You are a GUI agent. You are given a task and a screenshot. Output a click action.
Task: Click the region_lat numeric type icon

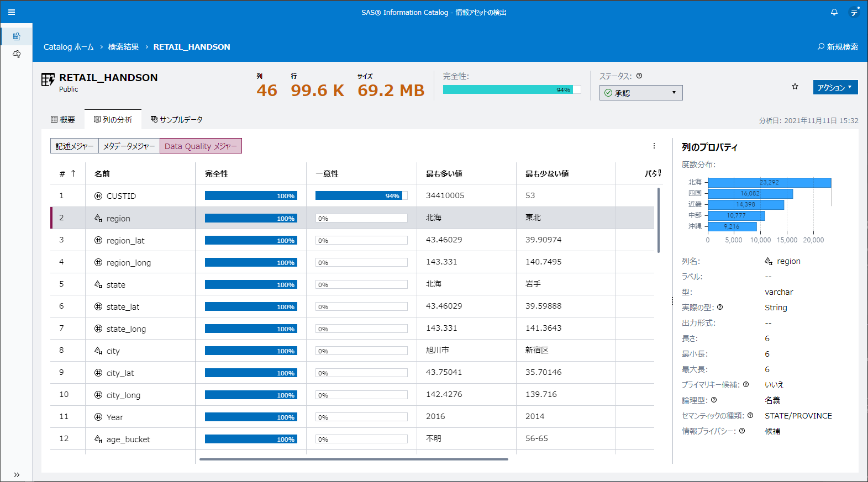coord(98,240)
